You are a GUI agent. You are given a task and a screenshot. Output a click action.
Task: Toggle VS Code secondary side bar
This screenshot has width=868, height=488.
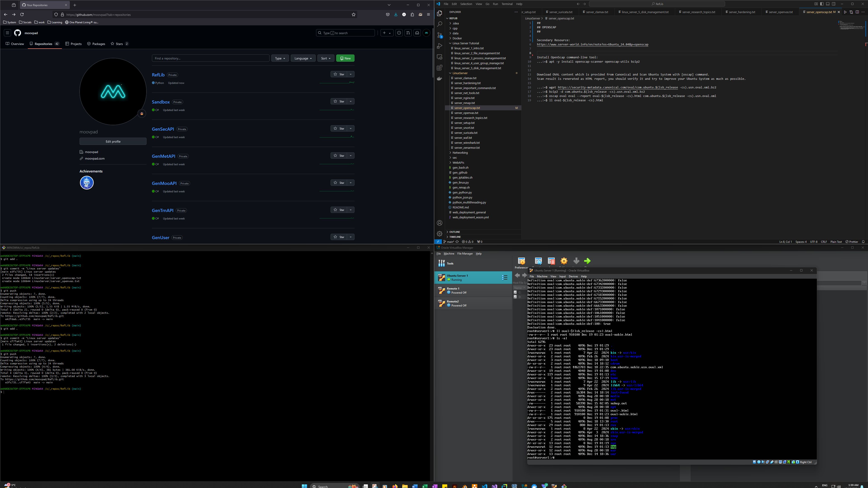pyautogui.click(x=834, y=4)
